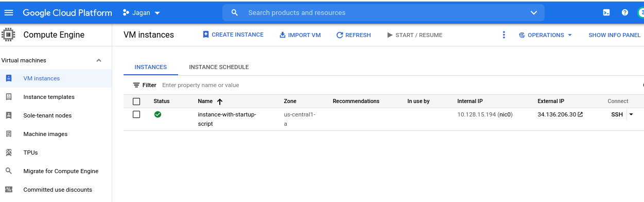644x202 pixels.
Task: Open TPUs in the sidebar
Action: [x=31, y=153]
